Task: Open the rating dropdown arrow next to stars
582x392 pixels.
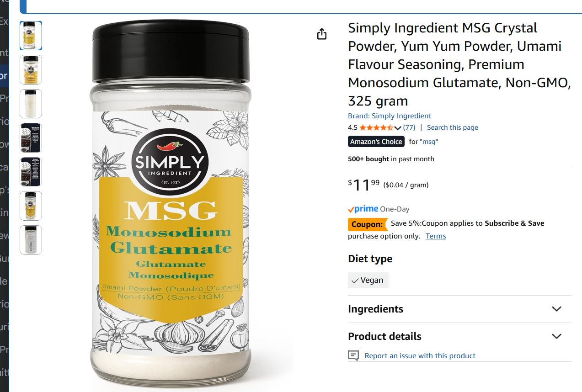Action: click(398, 128)
